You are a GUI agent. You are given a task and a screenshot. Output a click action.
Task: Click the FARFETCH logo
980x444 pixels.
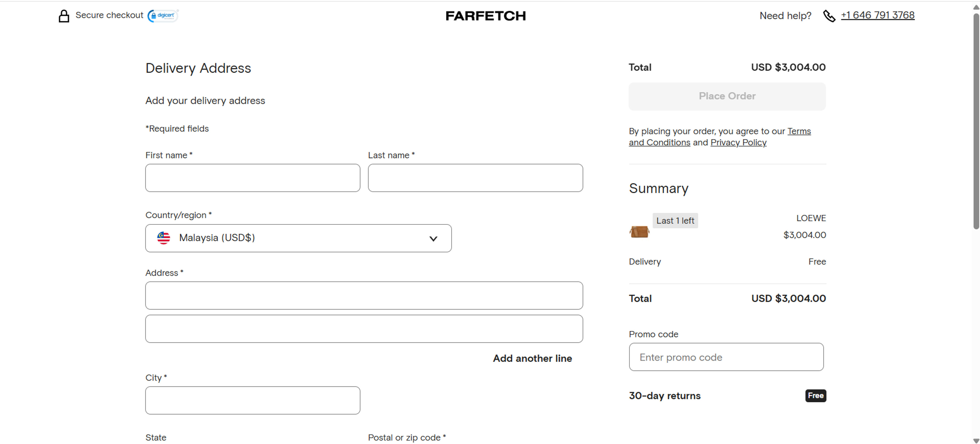[x=485, y=16]
